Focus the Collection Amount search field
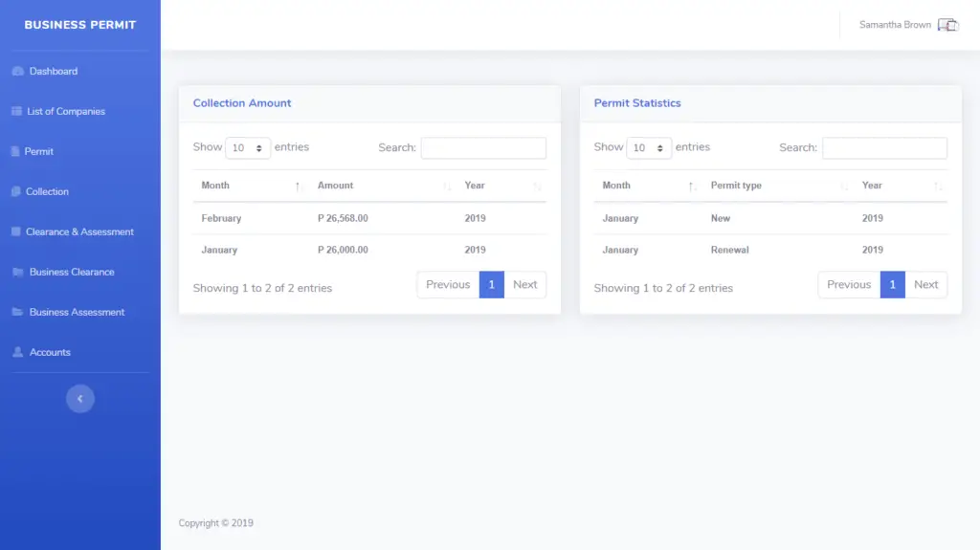 [483, 148]
